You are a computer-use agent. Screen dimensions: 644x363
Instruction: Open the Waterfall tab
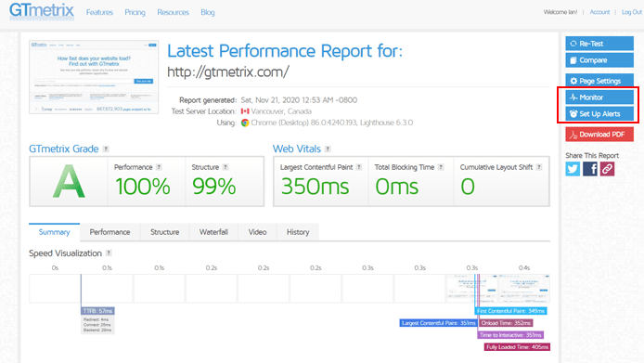pos(213,232)
